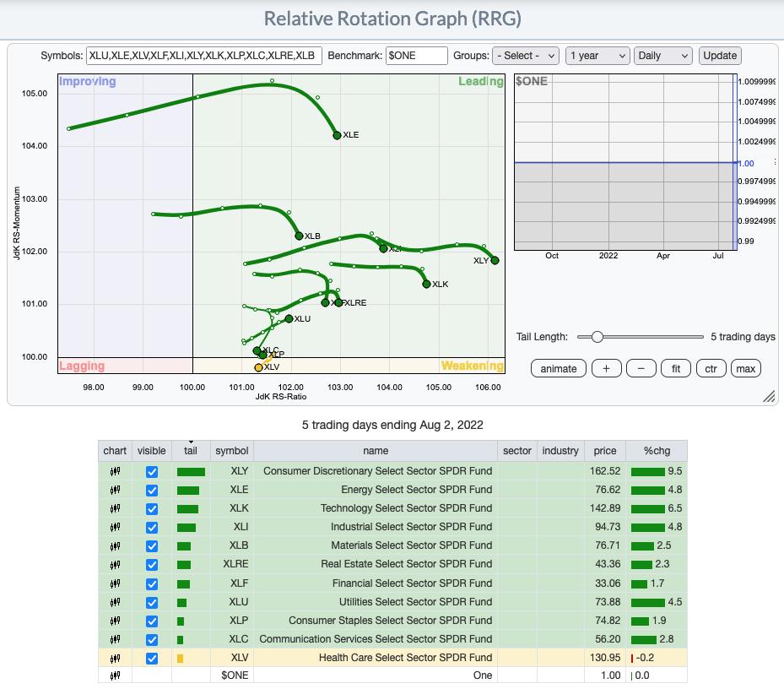The image size is (784, 689).
Task: Sort table by price column
Action: coord(605,451)
